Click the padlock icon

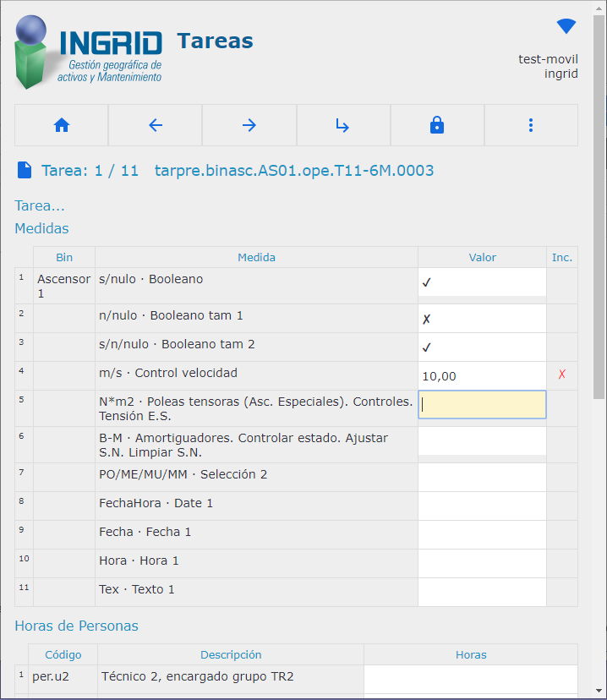[436, 125]
